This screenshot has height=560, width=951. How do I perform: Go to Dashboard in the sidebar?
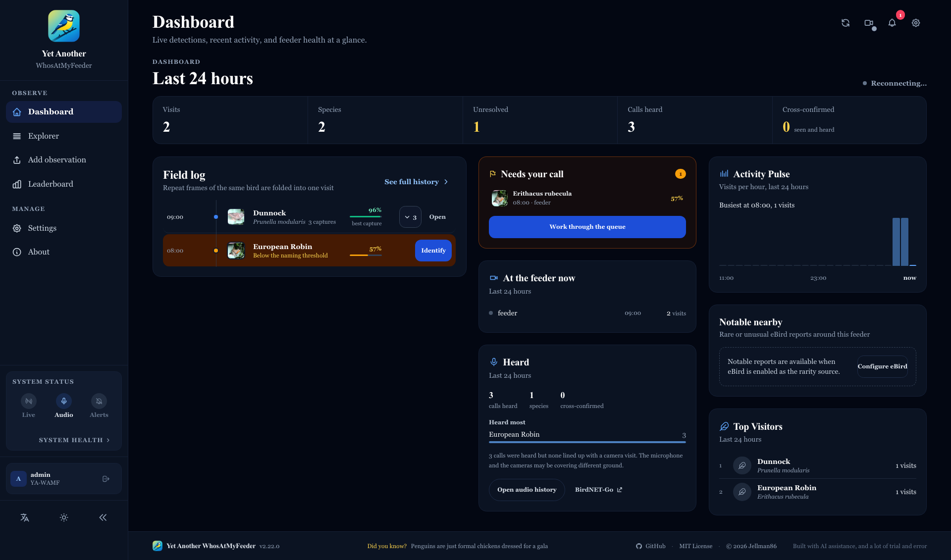[x=64, y=112]
